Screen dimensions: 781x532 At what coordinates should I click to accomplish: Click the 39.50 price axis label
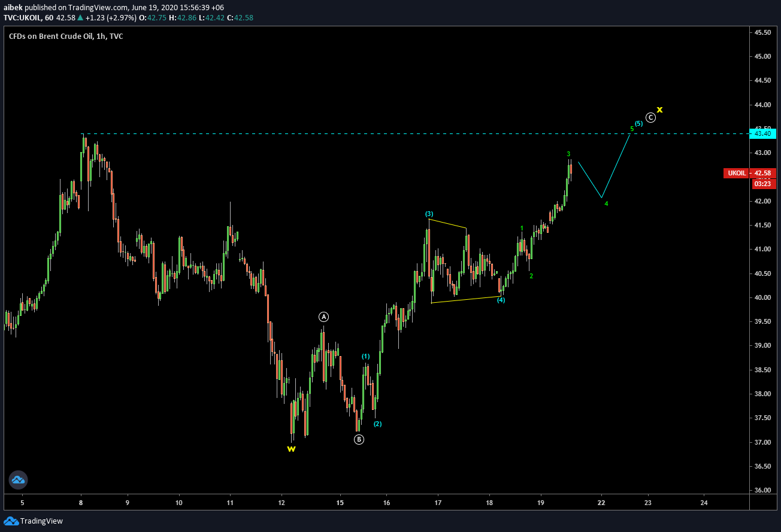[762, 321]
